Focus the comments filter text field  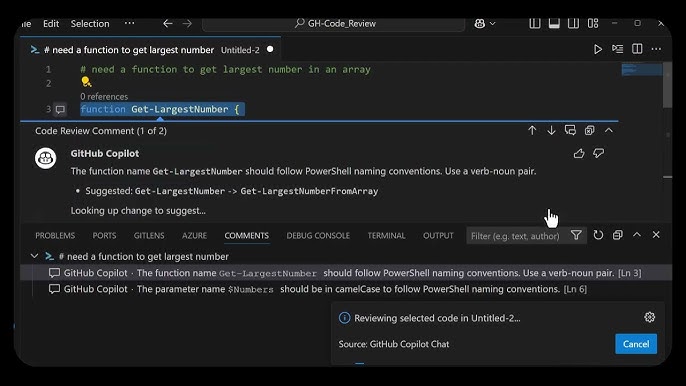click(x=516, y=235)
